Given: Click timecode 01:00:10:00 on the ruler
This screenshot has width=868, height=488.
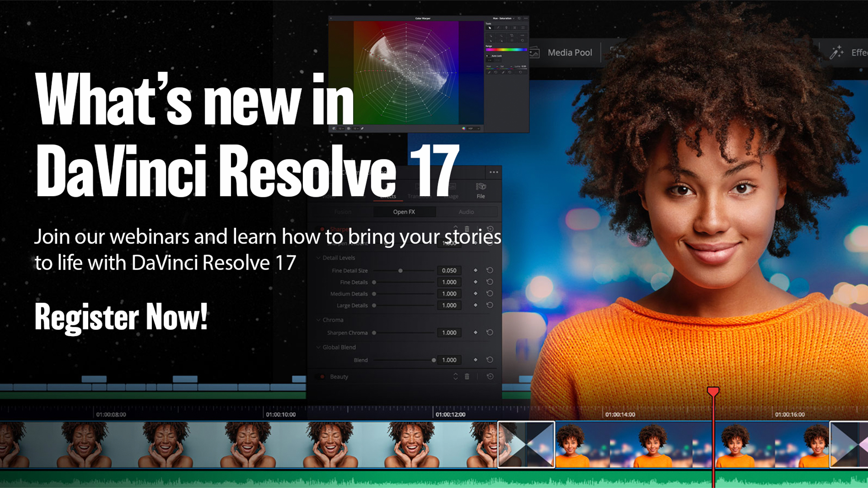Looking at the screenshot, I should click(281, 415).
